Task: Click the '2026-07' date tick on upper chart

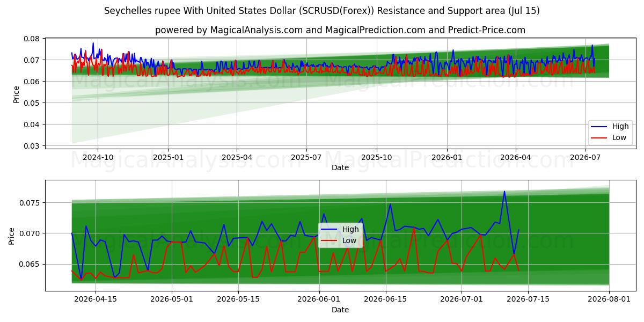Action: click(586, 157)
